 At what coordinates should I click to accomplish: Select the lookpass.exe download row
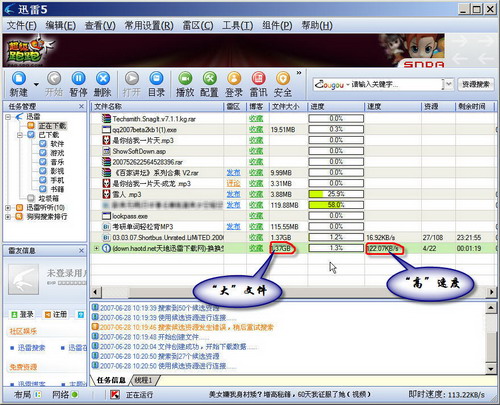(x=293, y=216)
